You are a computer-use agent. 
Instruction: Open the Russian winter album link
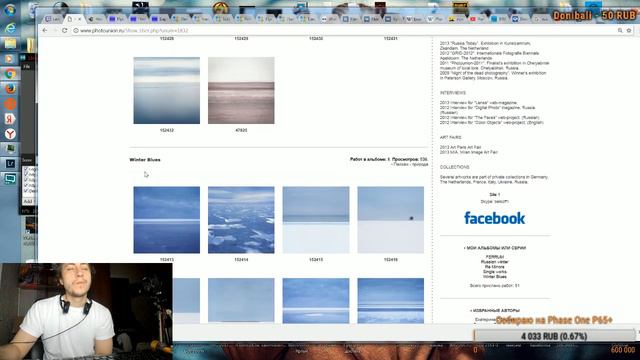click(x=495, y=262)
